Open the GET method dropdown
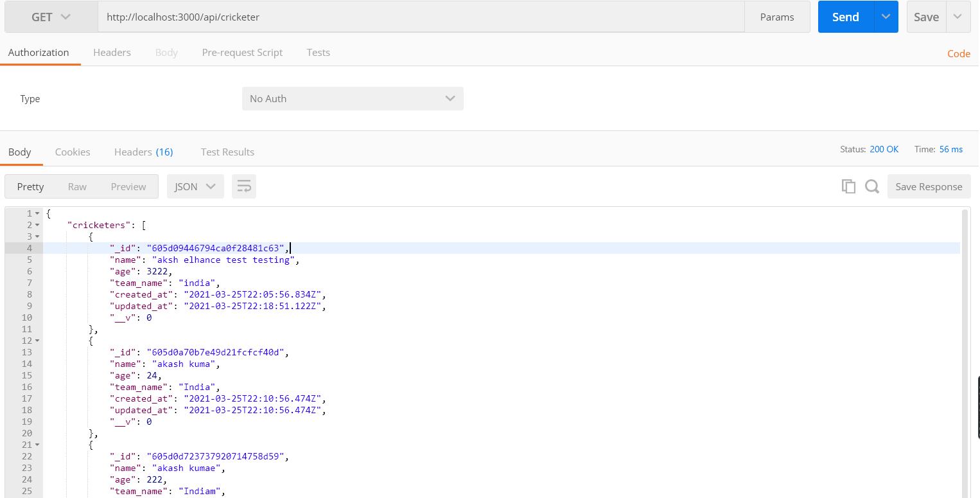This screenshot has height=498, width=980. point(51,17)
